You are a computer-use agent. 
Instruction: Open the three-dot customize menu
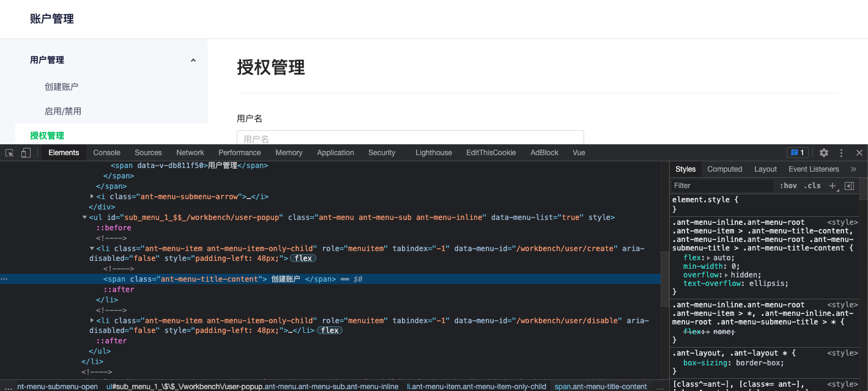pyautogui.click(x=841, y=153)
